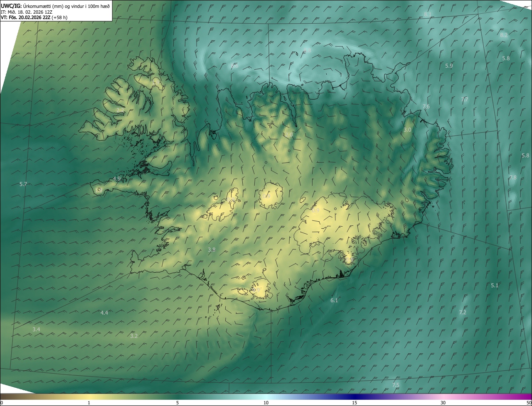Viewport: 532px width, 406px height.
Task: Click the 5.9 value label
Action: 449,66
